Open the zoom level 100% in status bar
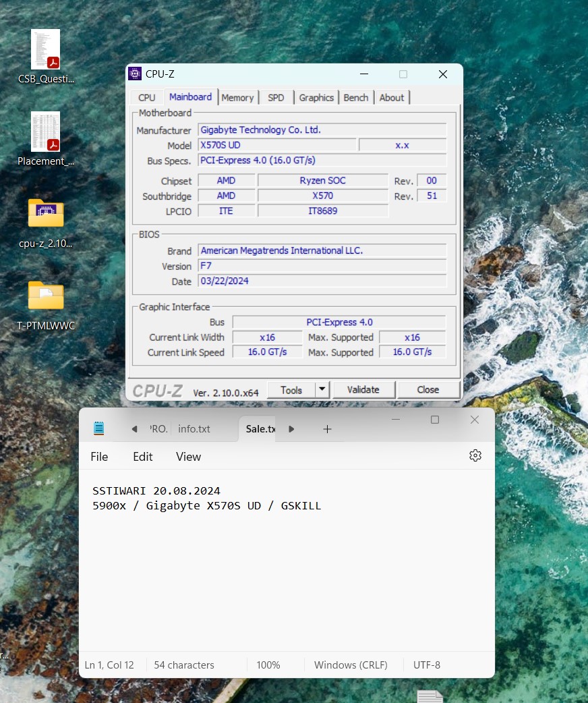This screenshot has width=588, height=703. coord(268,665)
